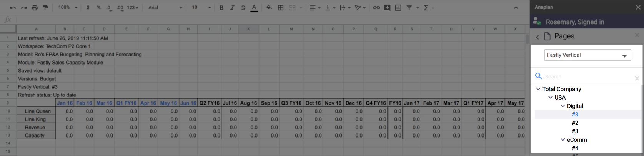
Task: Select row 10 header
Action: pyautogui.click(x=8, y=111)
